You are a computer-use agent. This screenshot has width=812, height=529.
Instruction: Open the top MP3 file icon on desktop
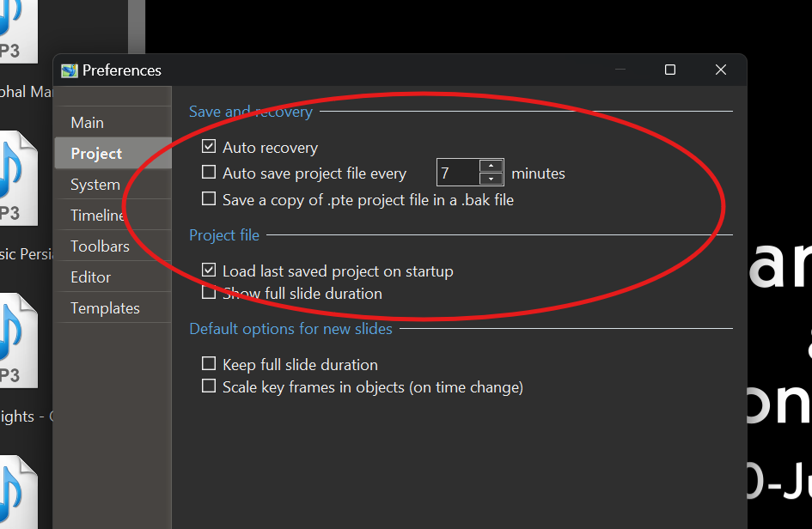(x=17, y=32)
